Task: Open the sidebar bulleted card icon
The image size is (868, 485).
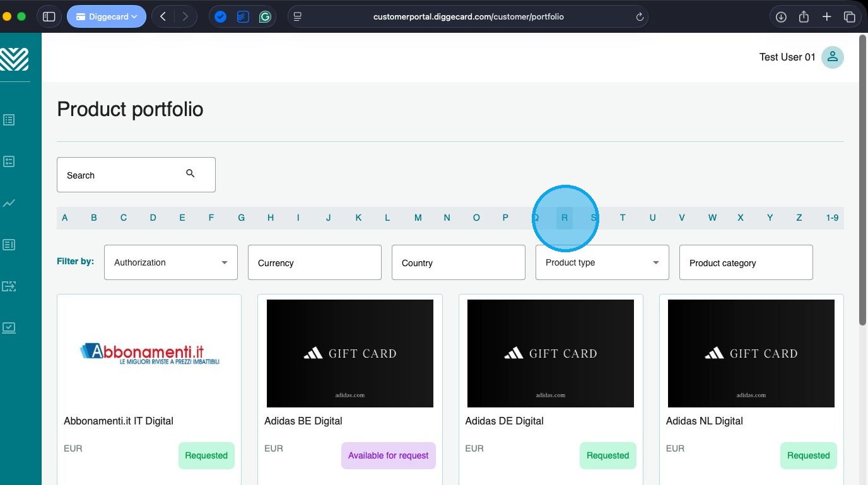Action: tap(9, 161)
